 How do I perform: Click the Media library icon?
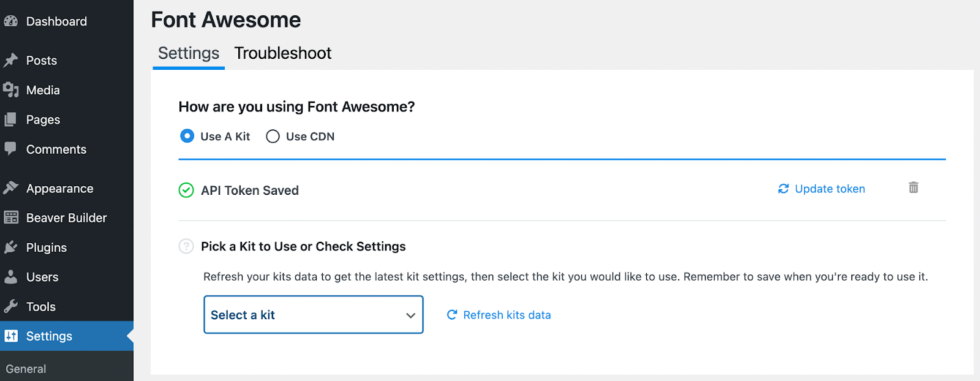coord(10,90)
